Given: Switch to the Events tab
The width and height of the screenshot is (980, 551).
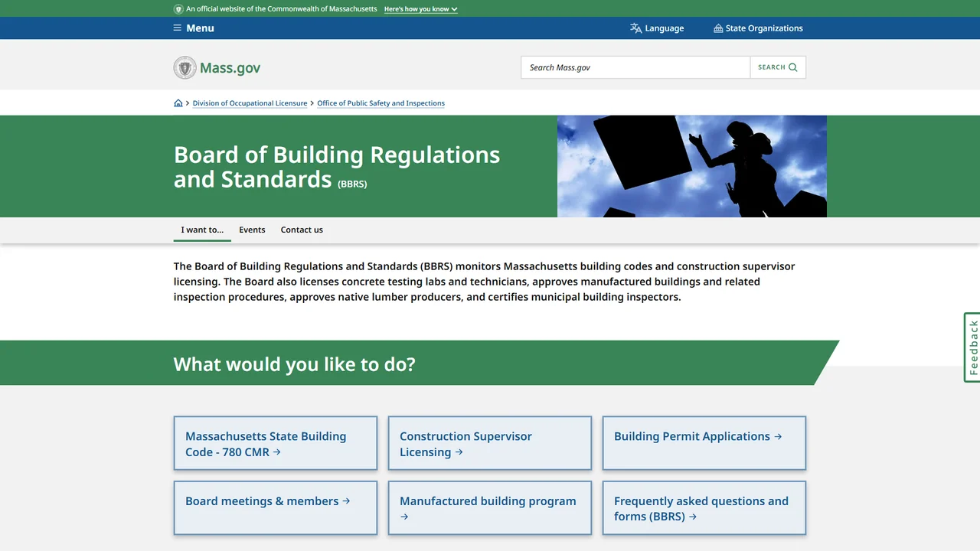Looking at the screenshot, I should click(x=252, y=230).
